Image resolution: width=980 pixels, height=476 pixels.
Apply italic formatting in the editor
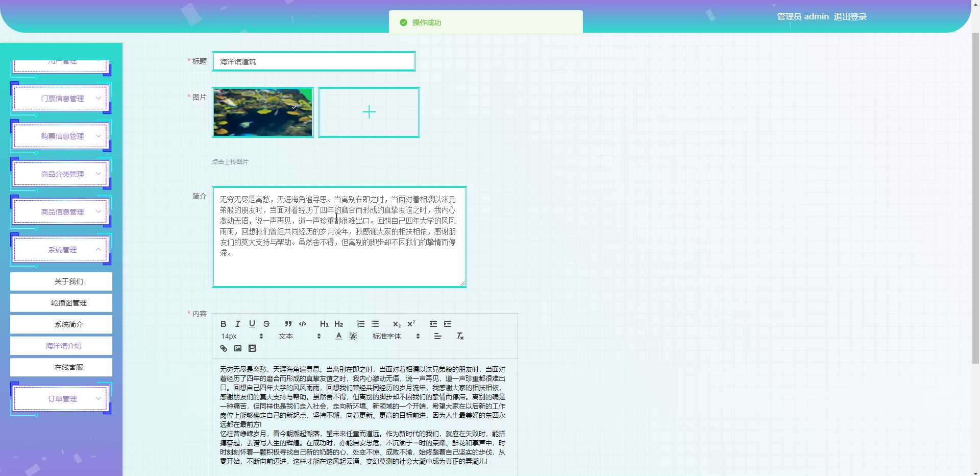tap(237, 324)
